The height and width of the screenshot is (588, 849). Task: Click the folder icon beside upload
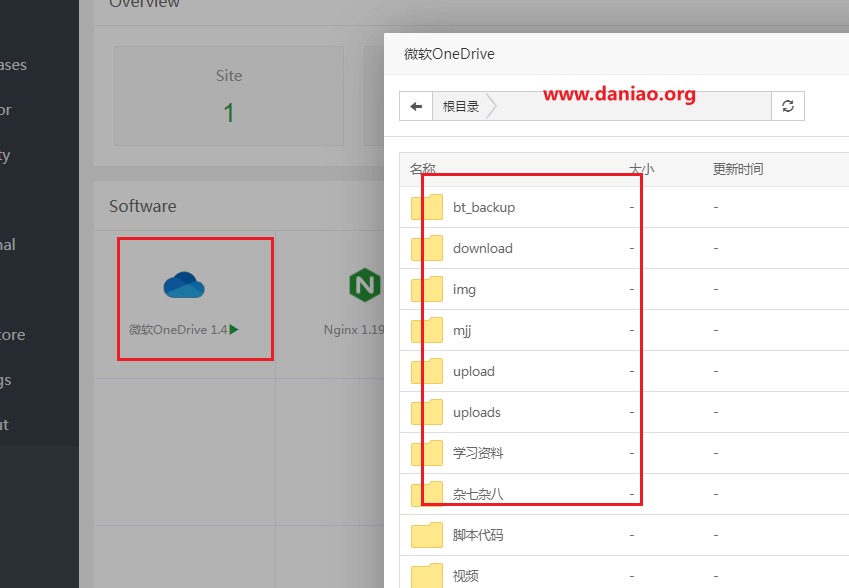click(x=427, y=371)
